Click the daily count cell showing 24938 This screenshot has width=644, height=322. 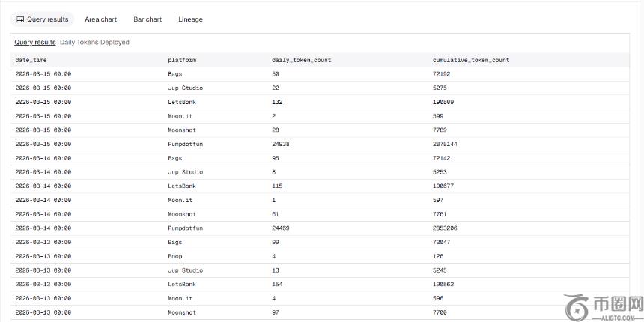(x=280, y=144)
